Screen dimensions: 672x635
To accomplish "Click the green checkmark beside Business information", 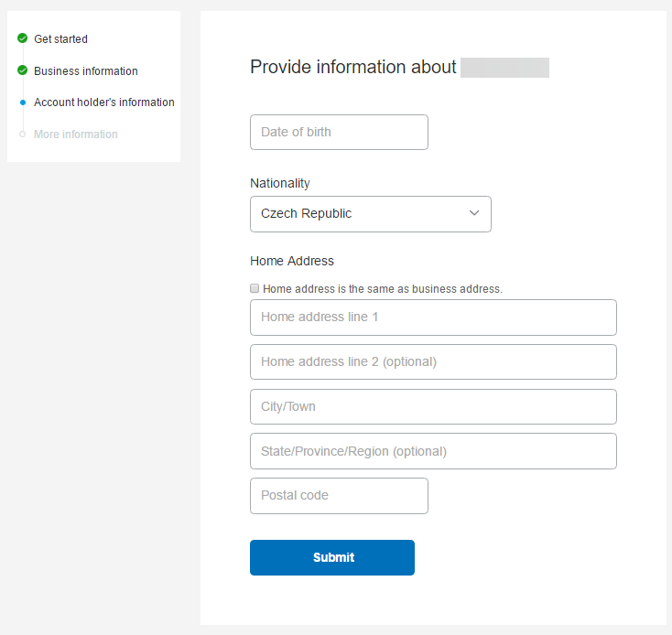I will 22,70.
